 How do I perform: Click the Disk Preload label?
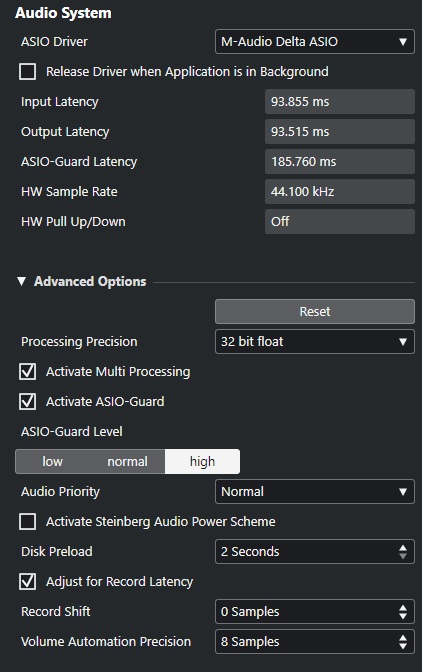click(x=57, y=552)
